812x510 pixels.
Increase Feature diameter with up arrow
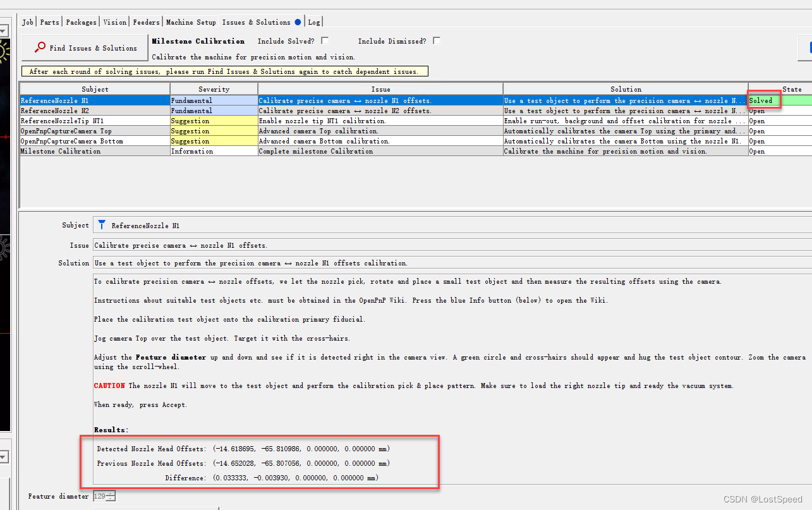click(112, 494)
